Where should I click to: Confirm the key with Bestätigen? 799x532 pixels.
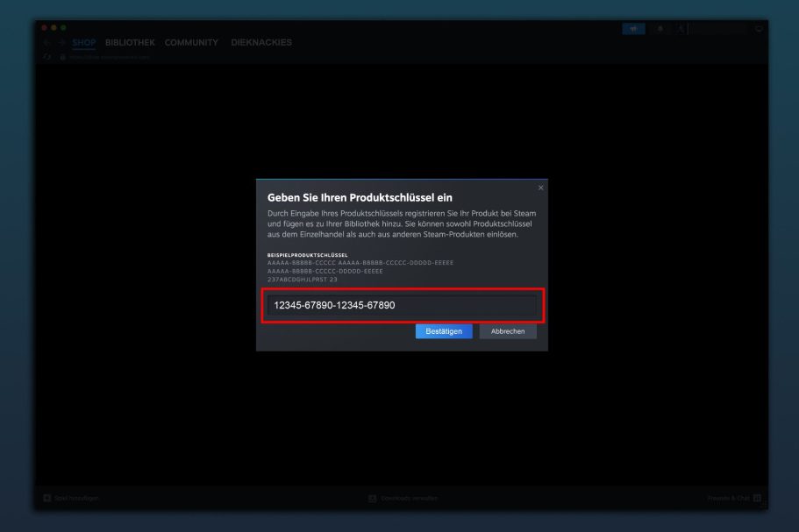444,331
